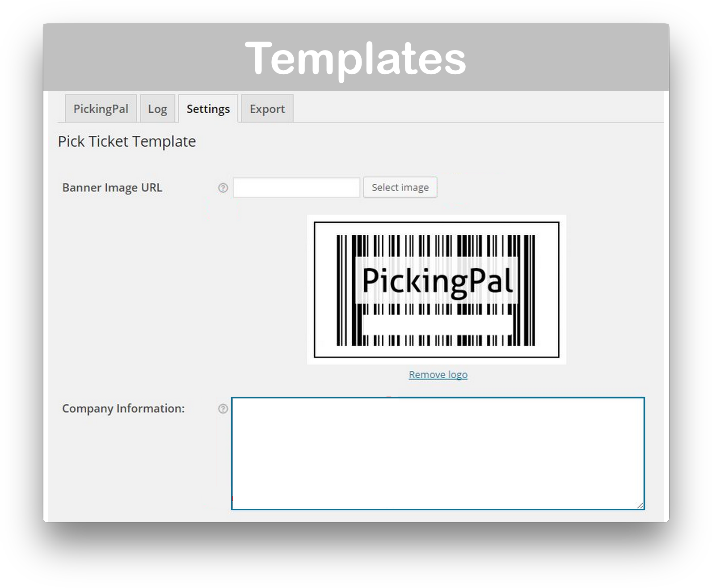Open the PickingPal tab
The image size is (712, 588).
[101, 109]
